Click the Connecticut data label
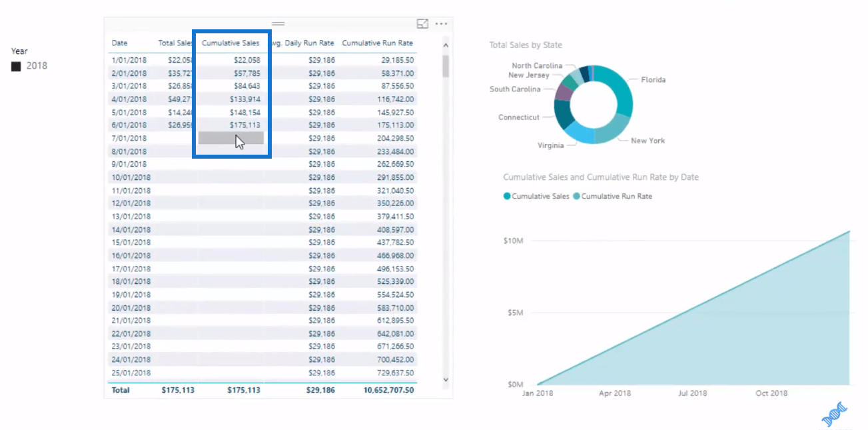 pyautogui.click(x=519, y=117)
